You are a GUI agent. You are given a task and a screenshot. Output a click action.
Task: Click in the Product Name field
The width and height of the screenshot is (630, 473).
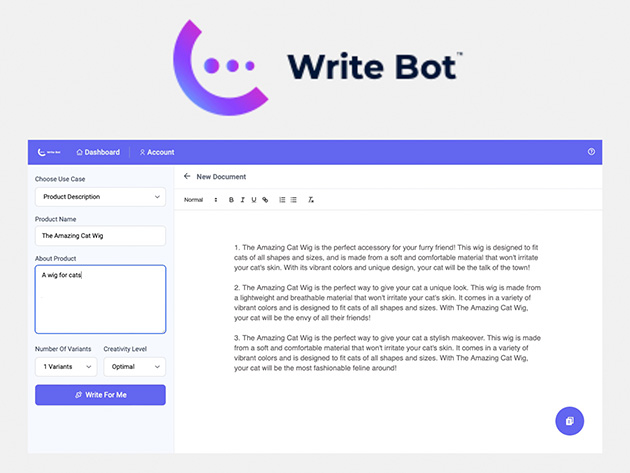tap(100, 236)
